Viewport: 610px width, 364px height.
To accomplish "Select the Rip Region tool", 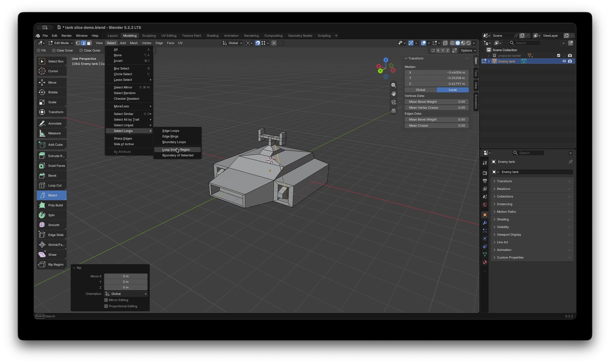I will (52, 264).
